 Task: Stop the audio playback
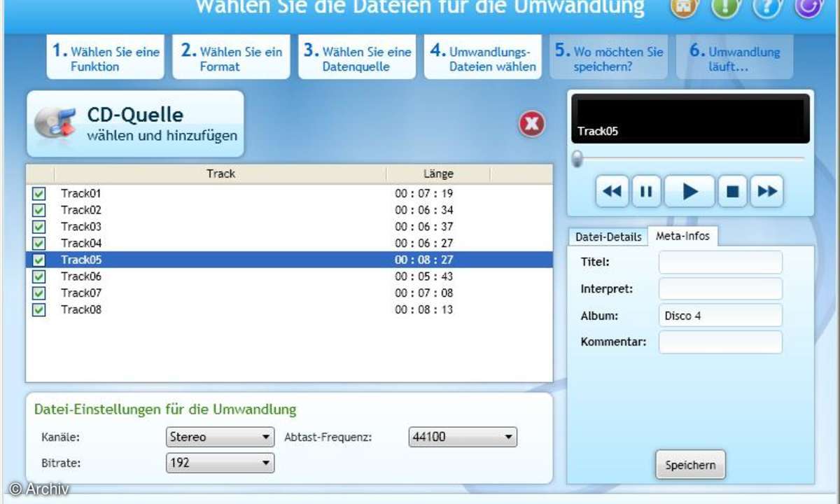pos(731,192)
